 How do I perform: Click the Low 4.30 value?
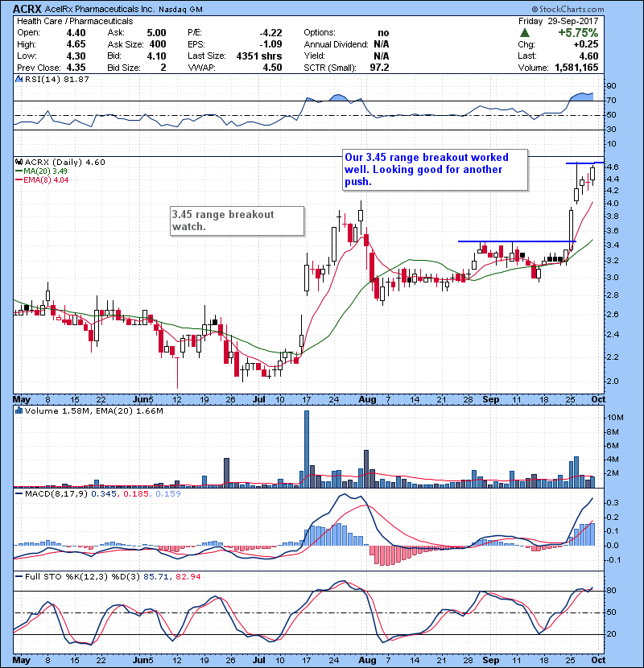pyautogui.click(x=76, y=56)
